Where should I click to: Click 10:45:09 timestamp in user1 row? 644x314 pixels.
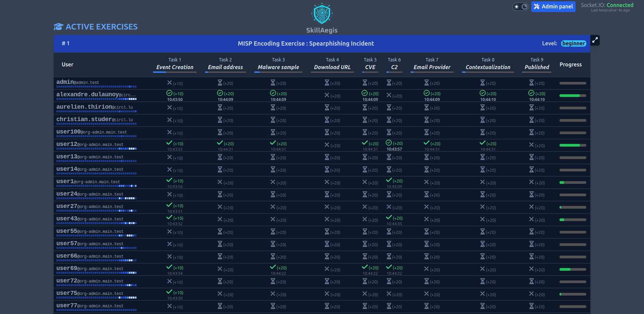click(394, 187)
